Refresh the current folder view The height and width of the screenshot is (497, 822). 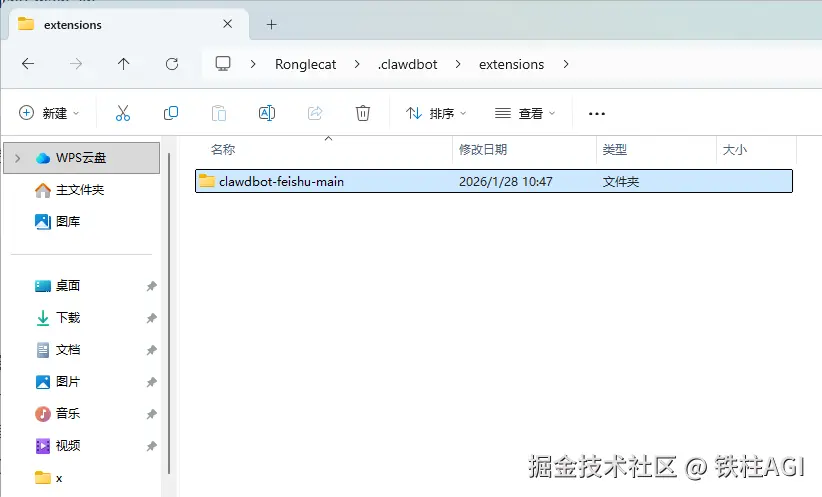172,64
